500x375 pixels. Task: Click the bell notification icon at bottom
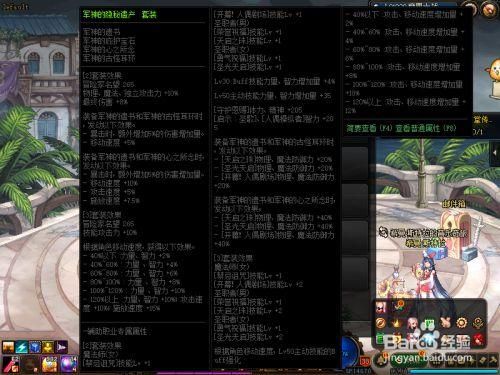coord(380,359)
